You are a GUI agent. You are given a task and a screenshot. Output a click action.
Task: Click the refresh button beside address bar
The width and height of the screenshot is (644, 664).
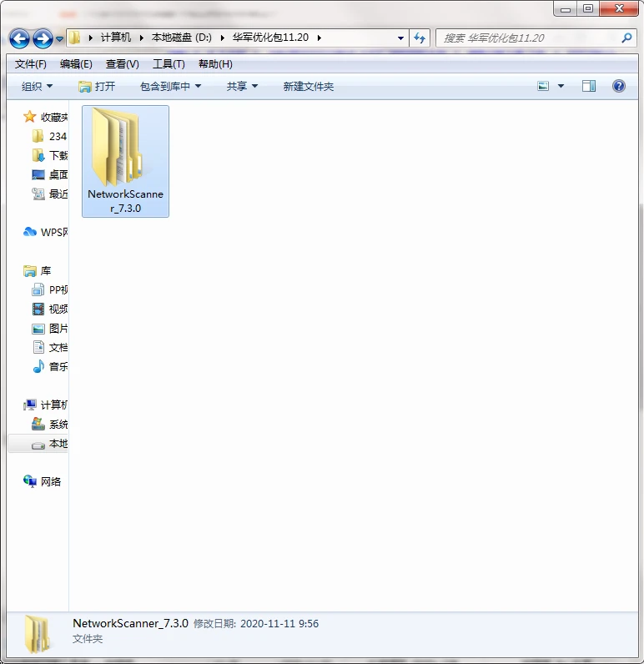click(420, 38)
